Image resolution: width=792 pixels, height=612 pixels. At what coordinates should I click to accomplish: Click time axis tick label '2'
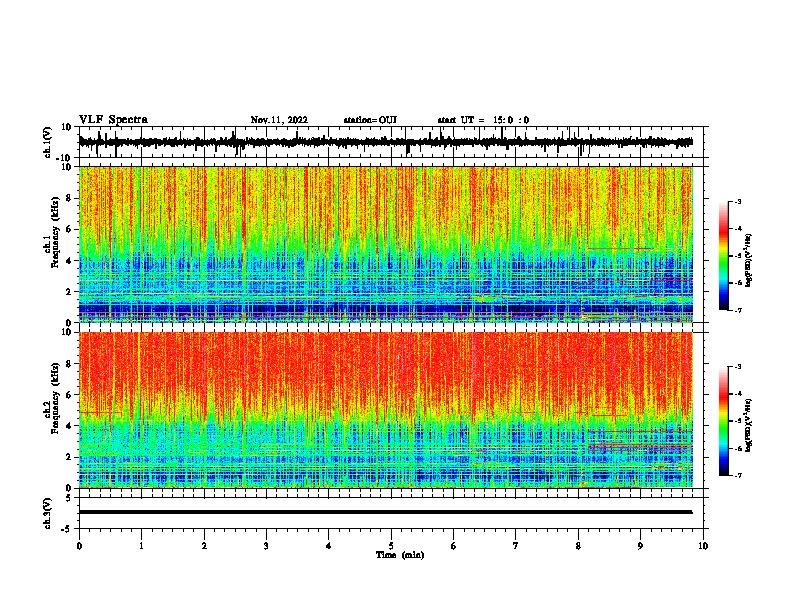(x=204, y=546)
